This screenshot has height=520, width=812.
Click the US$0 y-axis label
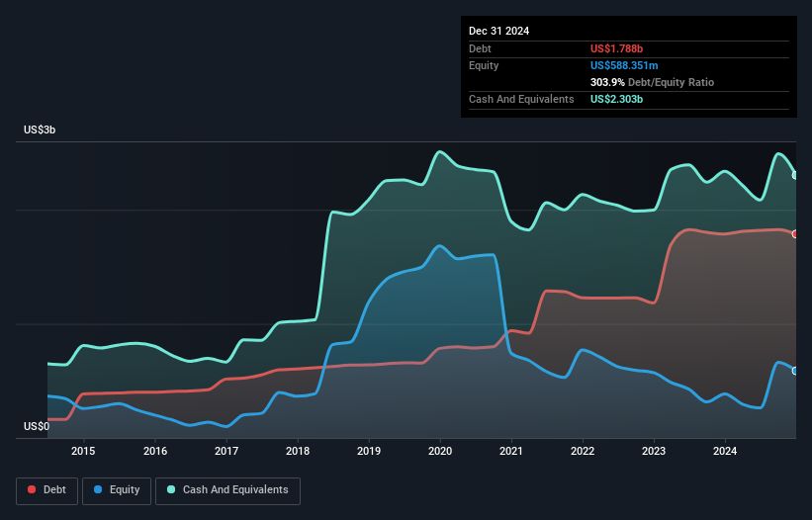37,426
